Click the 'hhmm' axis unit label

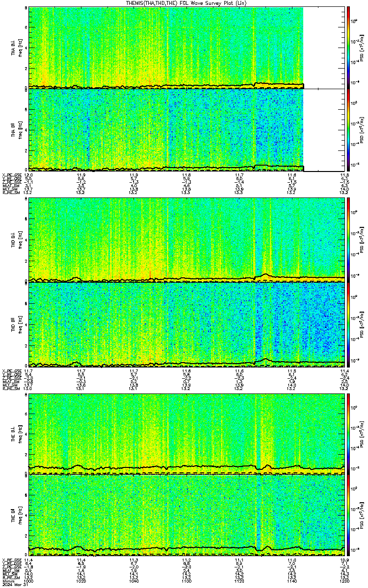coord(7,580)
